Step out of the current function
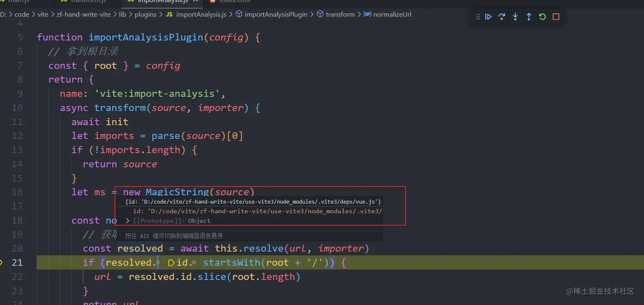 point(529,17)
